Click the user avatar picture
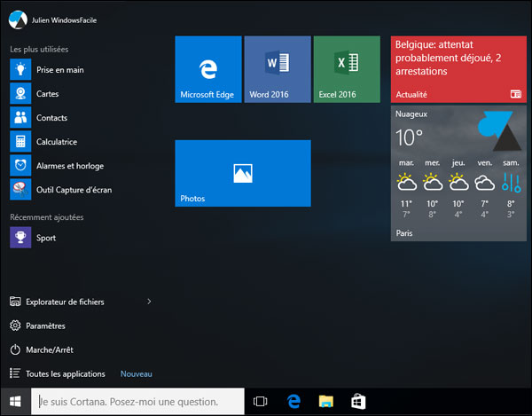Image resolution: width=532 pixels, height=416 pixels. [18, 20]
